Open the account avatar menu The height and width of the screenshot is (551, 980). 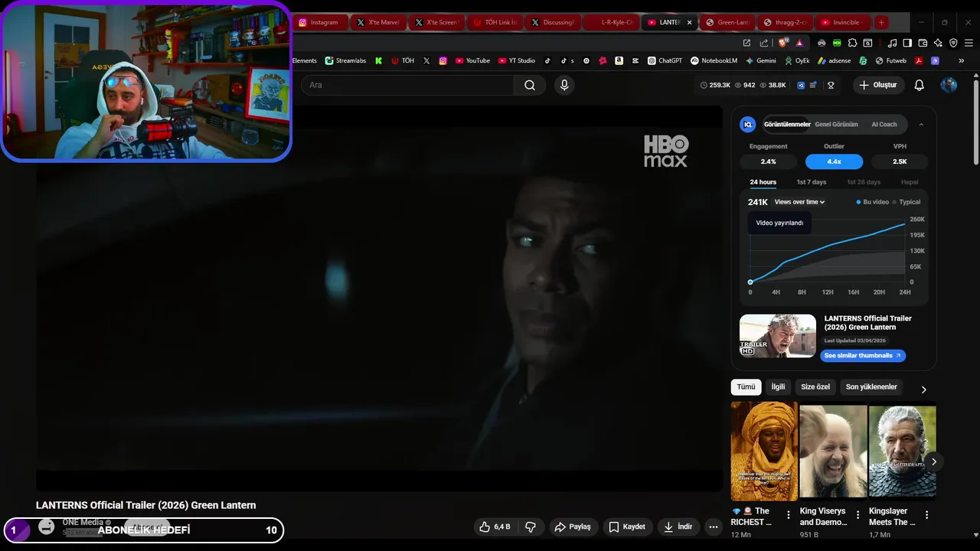(949, 85)
